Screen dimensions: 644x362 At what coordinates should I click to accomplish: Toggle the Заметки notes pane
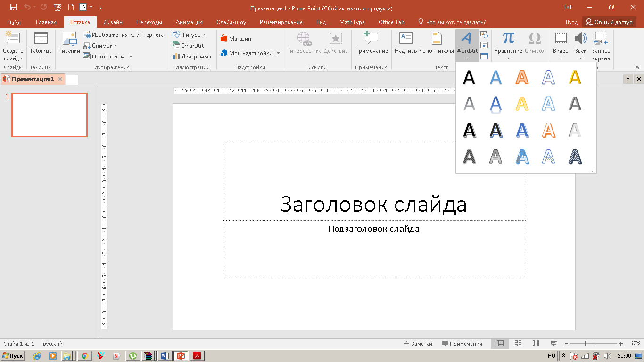[x=418, y=344]
